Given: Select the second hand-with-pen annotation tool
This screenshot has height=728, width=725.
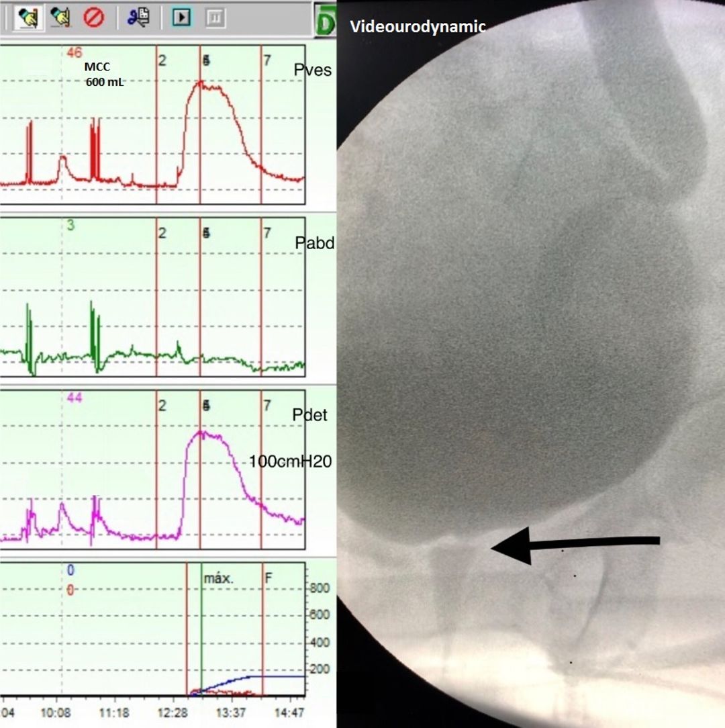Looking at the screenshot, I should click(x=60, y=17).
